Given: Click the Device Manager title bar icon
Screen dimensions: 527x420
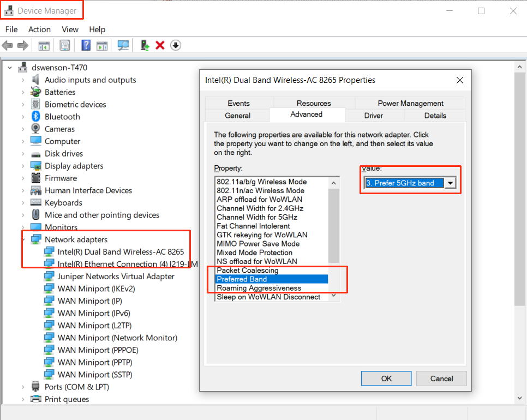Looking at the screenshot, I should coord(9,11).
